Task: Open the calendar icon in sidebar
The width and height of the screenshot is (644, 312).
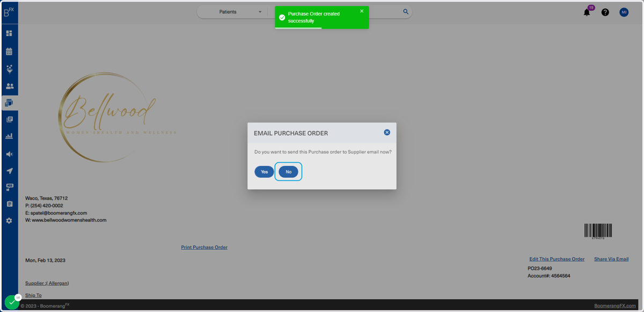Action: point(9,52)
